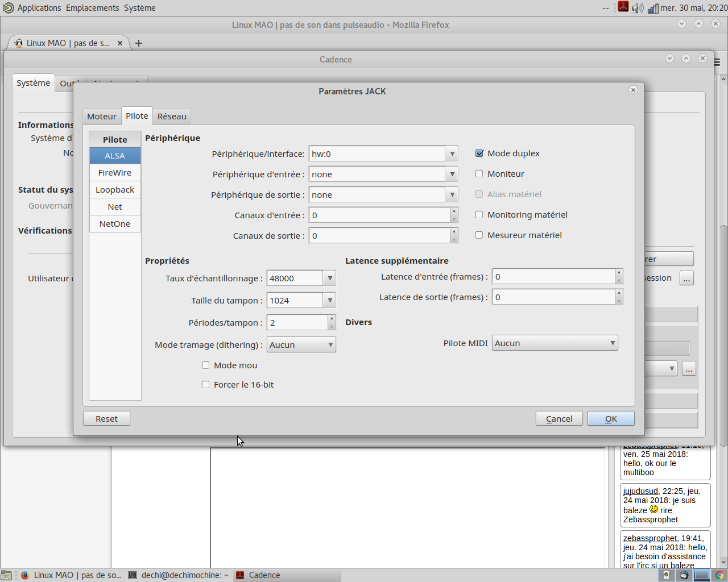Viewport: 728px width, 582px height.
Task: Close the Paramètres JACK dialog with X icon
Action: click(x=633, y=90)
